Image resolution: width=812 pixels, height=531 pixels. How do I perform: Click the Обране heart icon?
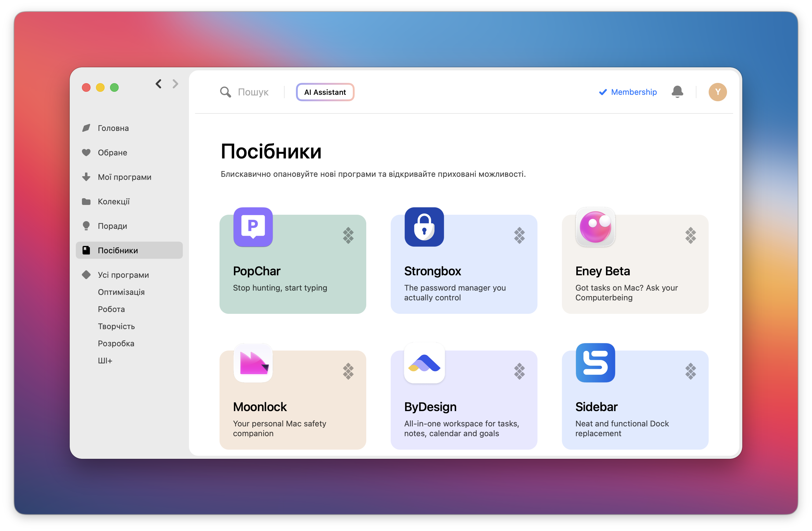tap(86, 153)
